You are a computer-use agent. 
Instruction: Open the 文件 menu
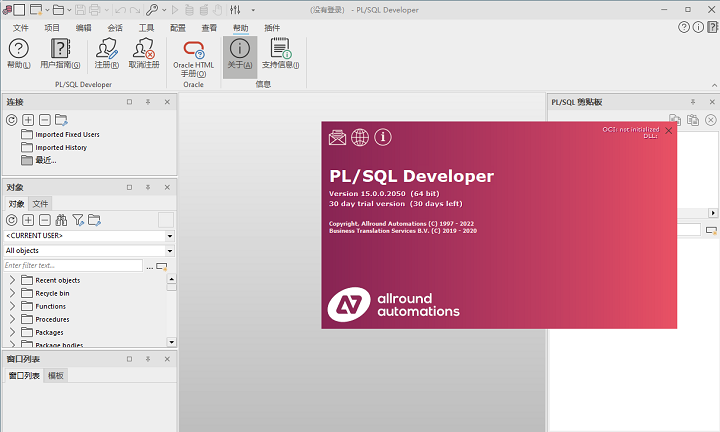pyautogui.click(x=21, y=28)
